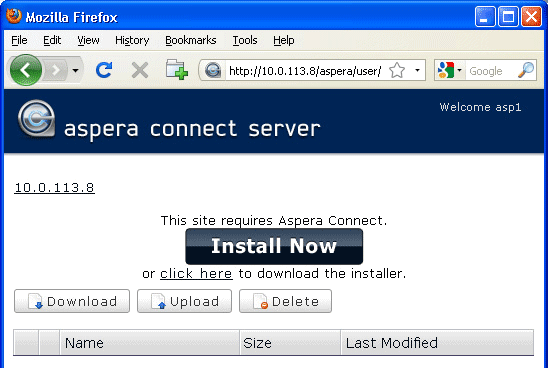548x368 pixels.
Task: Maximize the Firefox window
Action: (x=508, y=16)
